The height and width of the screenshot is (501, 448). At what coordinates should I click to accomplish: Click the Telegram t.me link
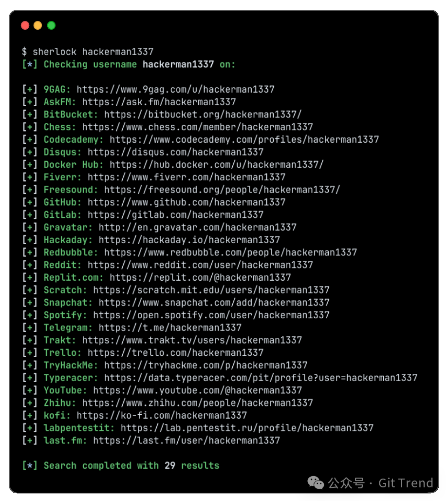click(170, 328)
